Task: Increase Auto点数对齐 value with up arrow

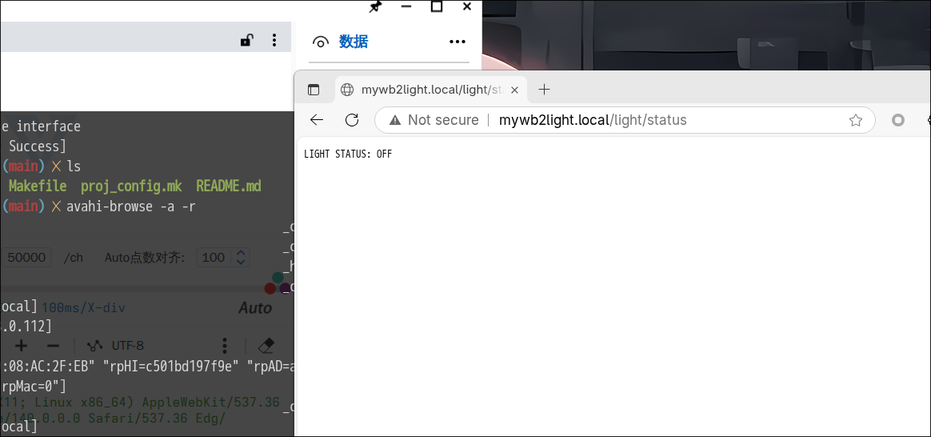Action: 240,254
